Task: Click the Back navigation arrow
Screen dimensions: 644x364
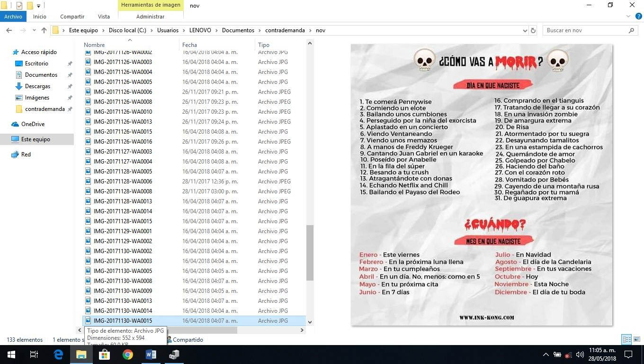Action: tap(9, 30)
